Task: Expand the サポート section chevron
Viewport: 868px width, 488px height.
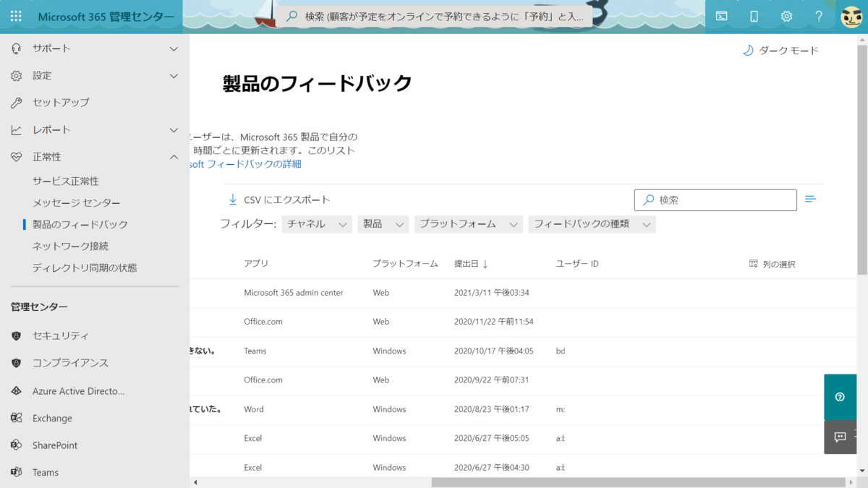Action: tap(174, 48)
